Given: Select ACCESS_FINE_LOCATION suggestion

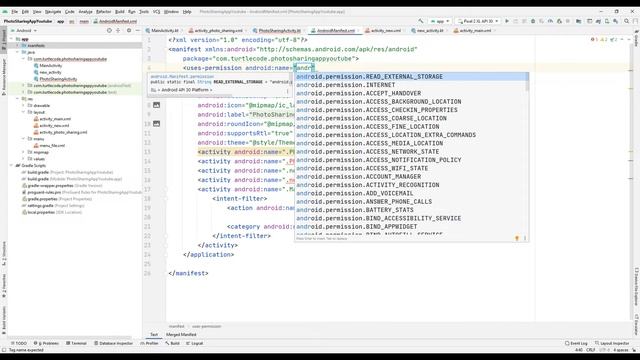Looking at the screenshot, I should tap(411, 127).
